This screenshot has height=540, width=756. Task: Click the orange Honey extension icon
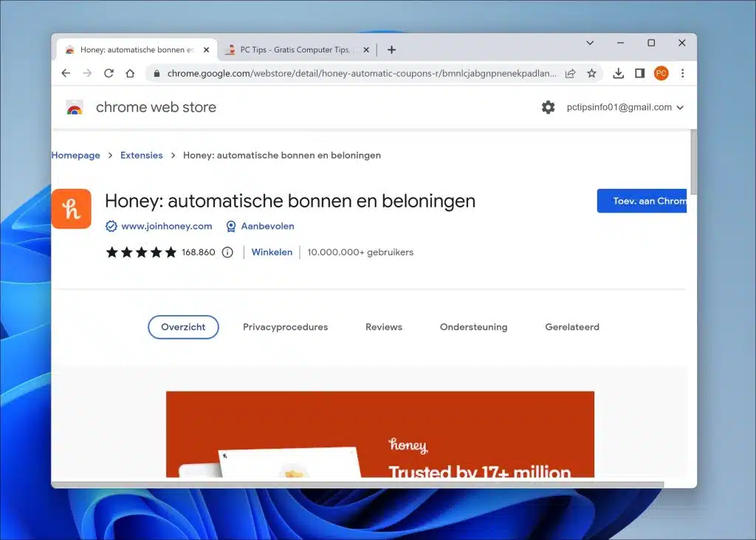point(72,209)
